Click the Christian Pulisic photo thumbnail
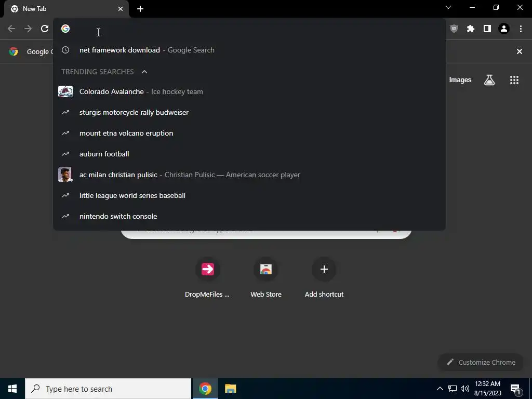 [x=65, y=175]
